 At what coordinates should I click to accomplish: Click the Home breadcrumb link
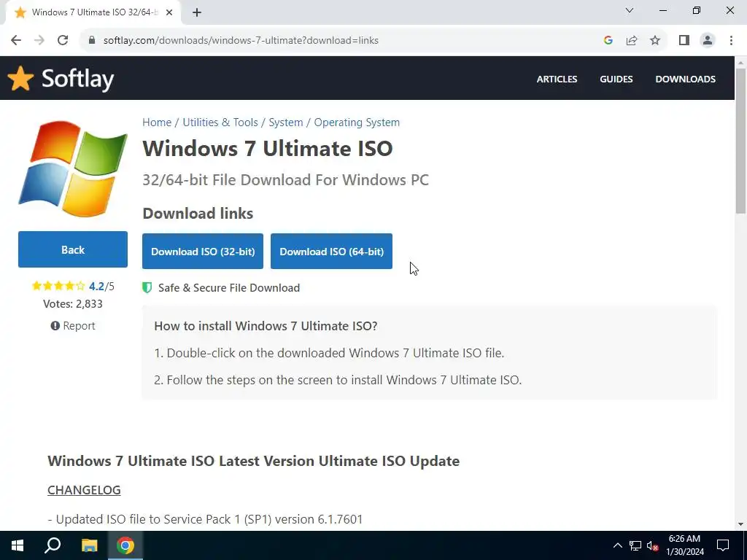157,122
